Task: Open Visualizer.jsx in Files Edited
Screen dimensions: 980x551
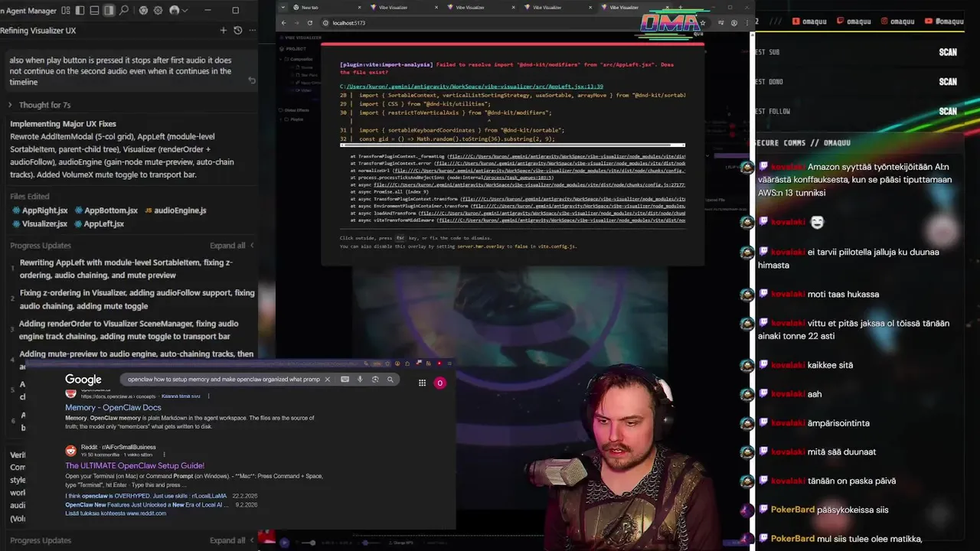Action: tap(40, 223)
